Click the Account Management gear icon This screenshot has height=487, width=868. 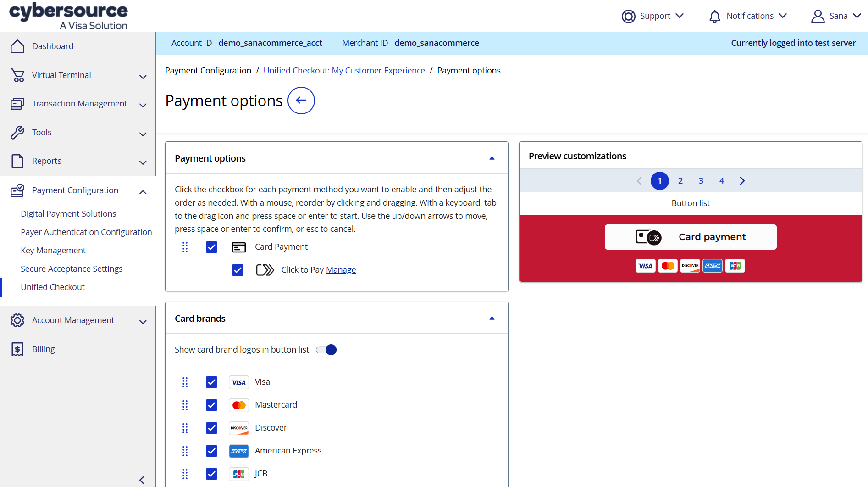click(17, 320)
